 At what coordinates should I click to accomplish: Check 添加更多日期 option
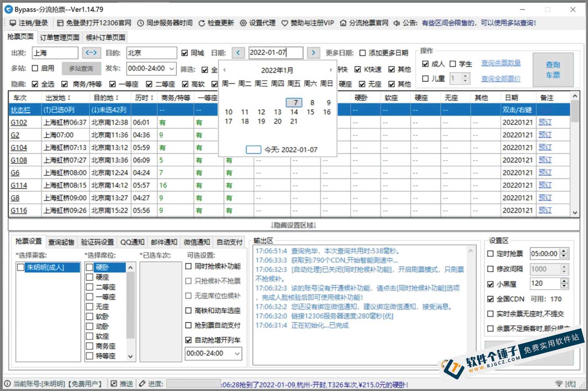(x=363, y=53)
